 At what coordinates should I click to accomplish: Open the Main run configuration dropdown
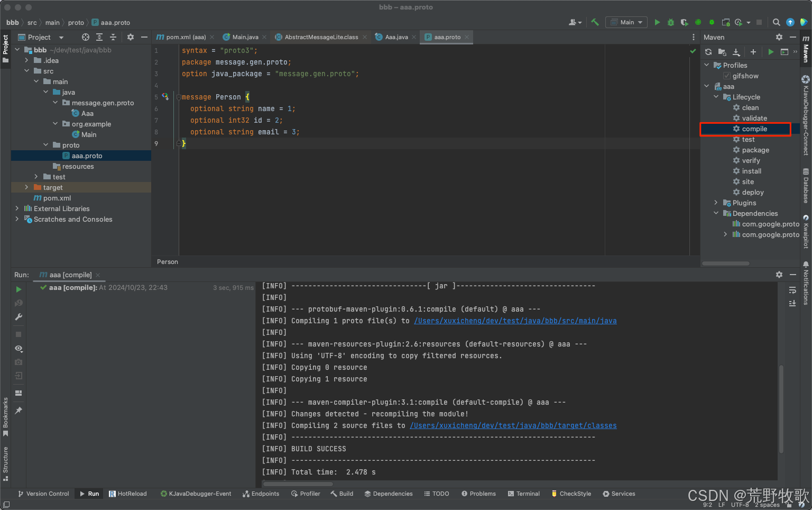pos(627,22)
